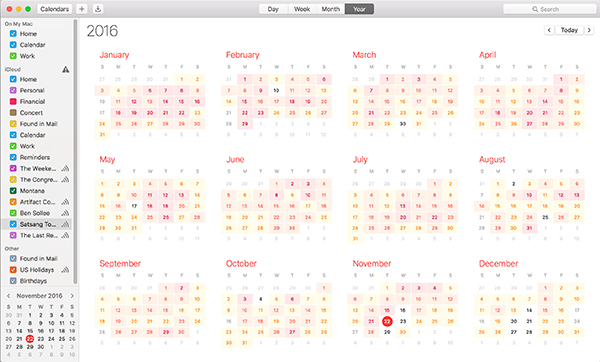
Task: Toggle the Reminders calendar checkbox
Action: (x=13, y=157)
